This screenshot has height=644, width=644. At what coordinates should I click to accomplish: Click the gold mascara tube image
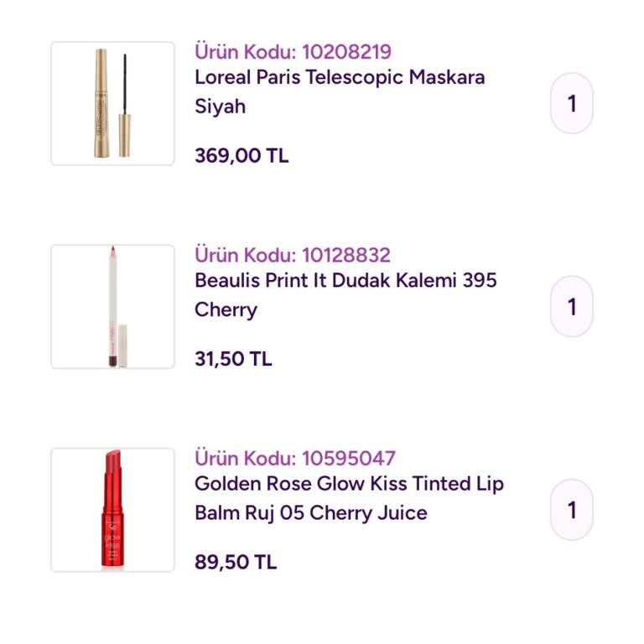[x=101, y=102]
